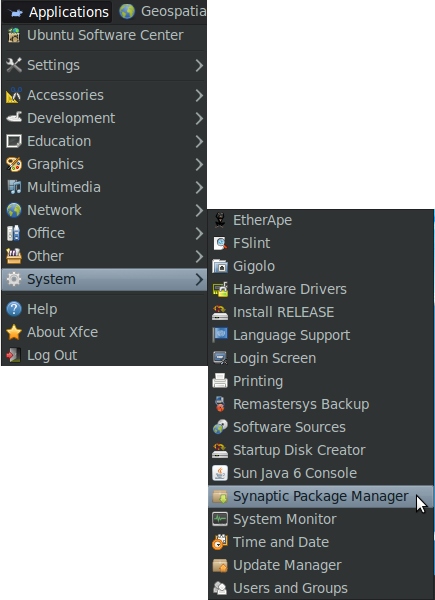Click the Gigolo folder icon
The image size is (435, 600).
220,266
